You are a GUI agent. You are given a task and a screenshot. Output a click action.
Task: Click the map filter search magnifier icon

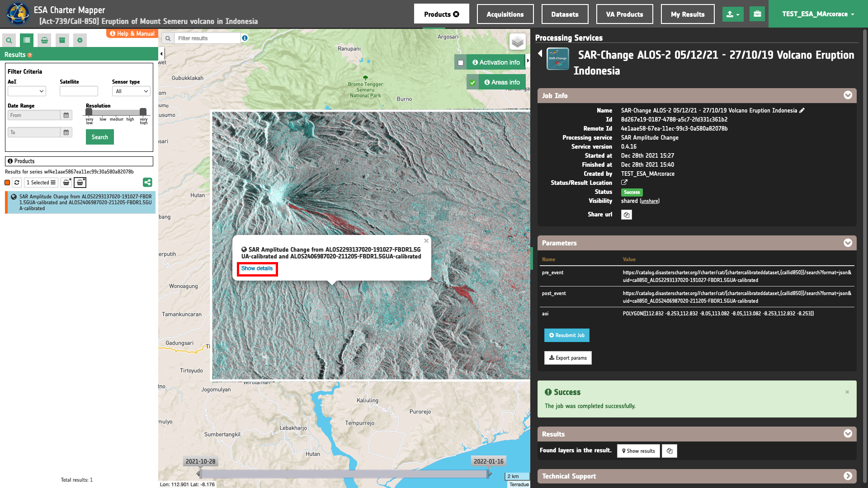point(168,38)
